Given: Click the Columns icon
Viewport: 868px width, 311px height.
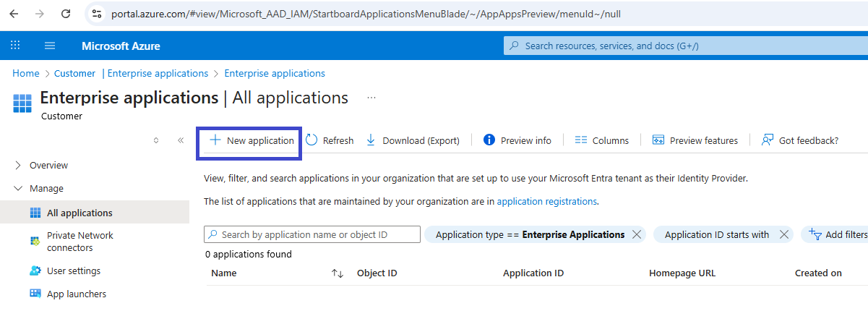Looking at the screenshot, I should (580, 140).
